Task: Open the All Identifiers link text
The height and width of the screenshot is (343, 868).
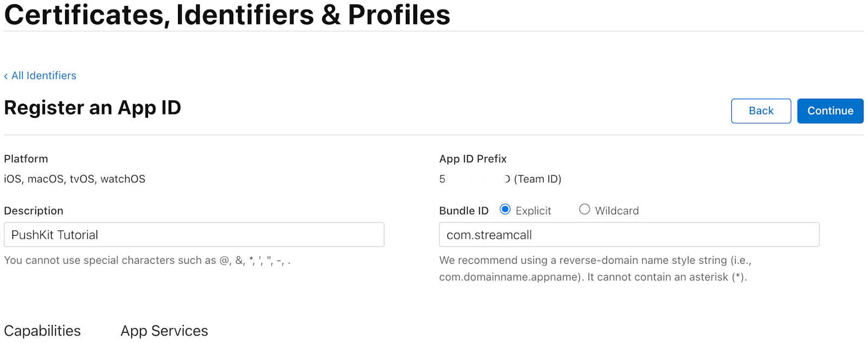Action: click(44, 75)
